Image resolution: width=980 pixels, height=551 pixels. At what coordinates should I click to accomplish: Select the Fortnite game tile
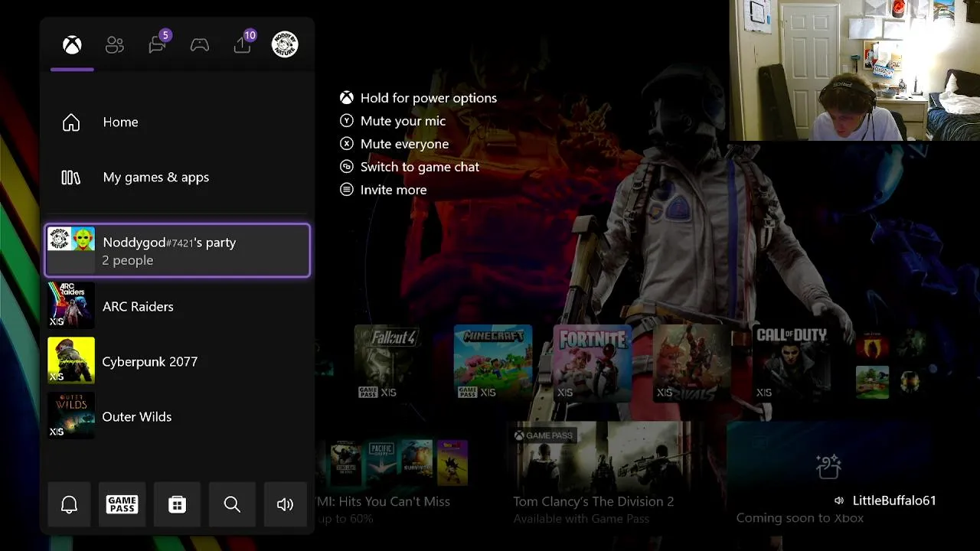point(593,363)
